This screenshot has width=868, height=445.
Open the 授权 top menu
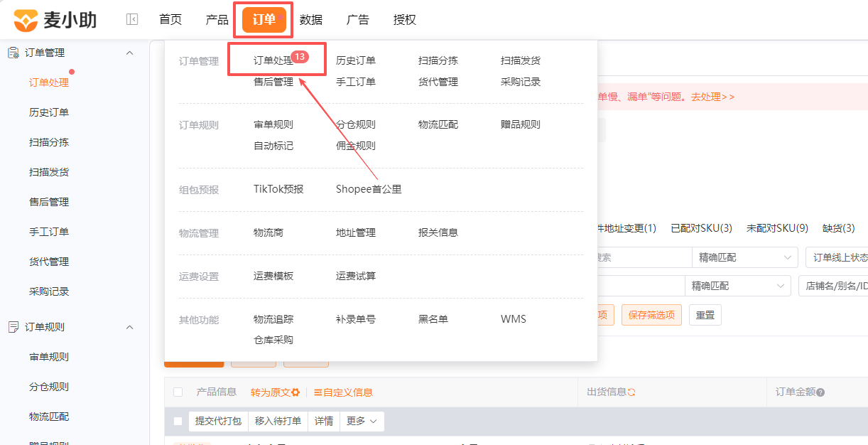pos(405,20)
